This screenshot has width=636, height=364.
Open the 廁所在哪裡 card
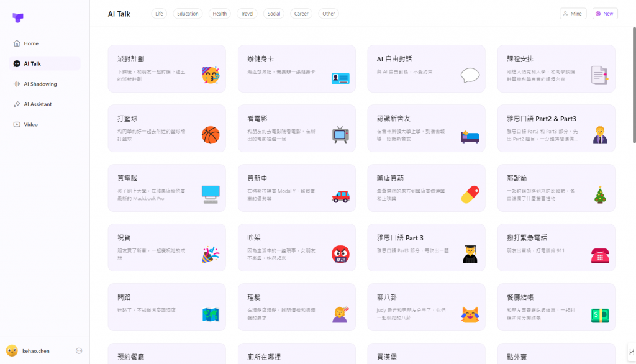click(x=296, y=353)
